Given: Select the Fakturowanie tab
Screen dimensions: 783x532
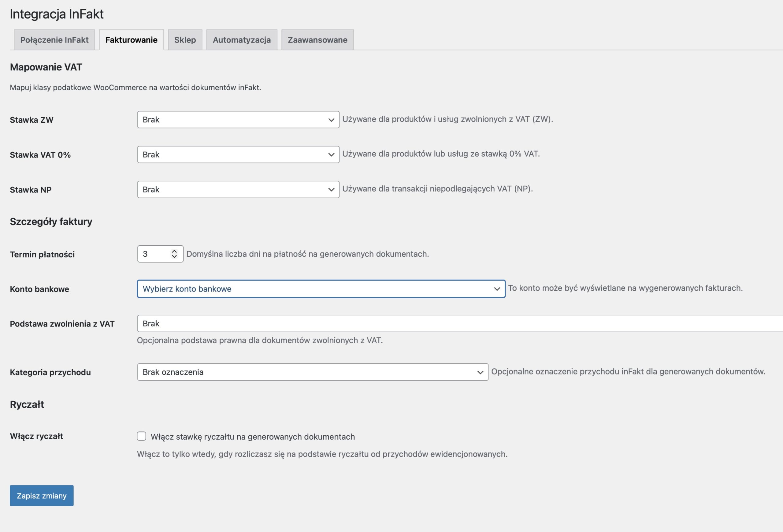Looking at the screenshot, I should click(x=132, y=40).
